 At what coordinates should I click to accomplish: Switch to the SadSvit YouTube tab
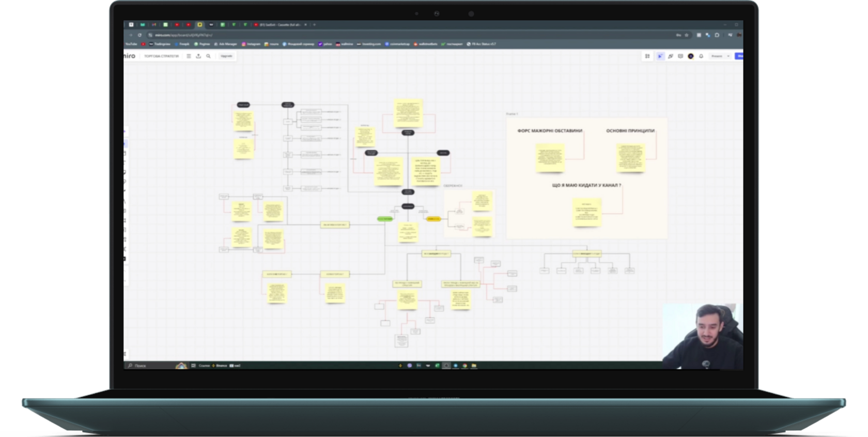coord(279,24)
